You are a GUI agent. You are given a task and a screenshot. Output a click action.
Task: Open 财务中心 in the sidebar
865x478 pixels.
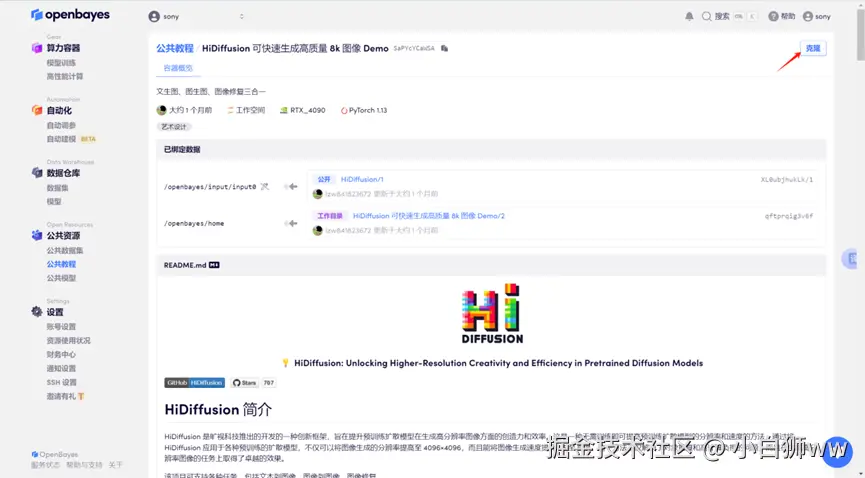tap(61, 354)
